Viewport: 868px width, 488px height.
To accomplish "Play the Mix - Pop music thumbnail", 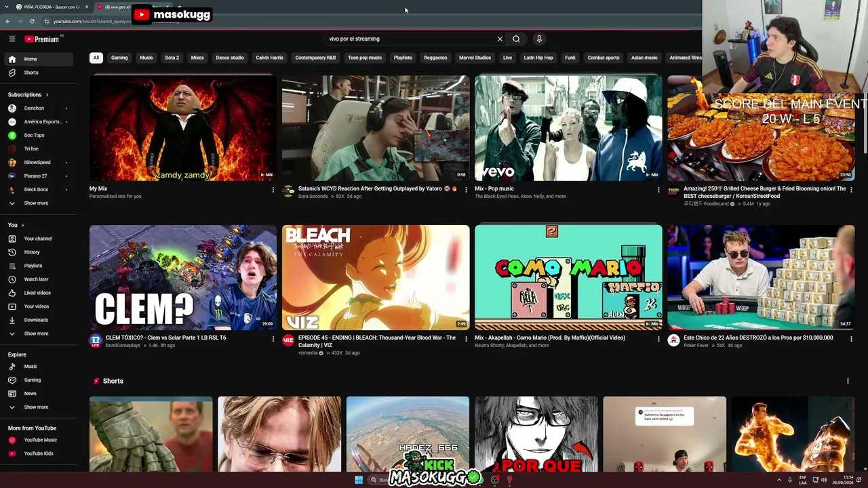I will pos(568,128).
